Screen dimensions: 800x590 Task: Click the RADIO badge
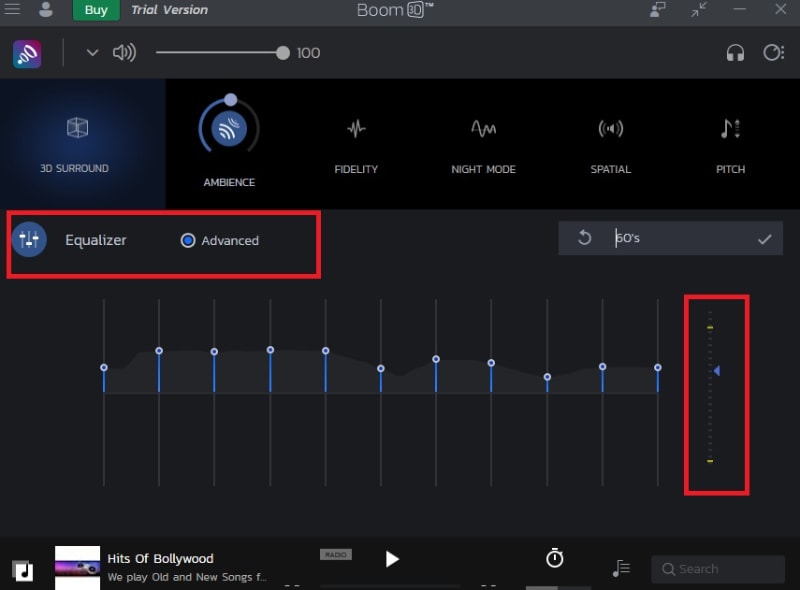click(336, 554)
